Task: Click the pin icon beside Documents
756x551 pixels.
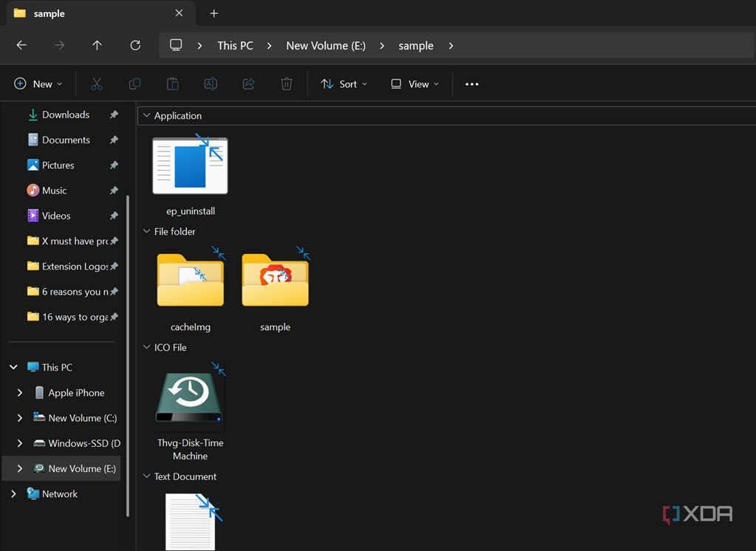Action: (114, 140)
